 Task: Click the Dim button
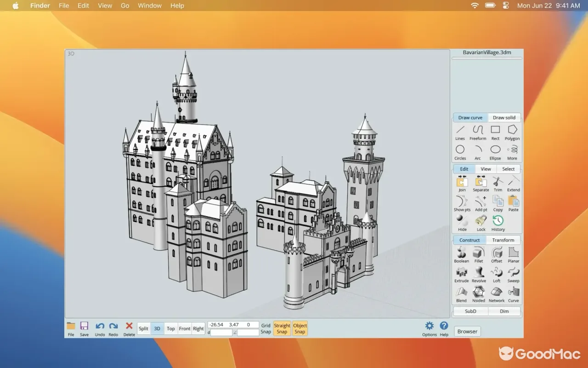(x=504, y=311)
